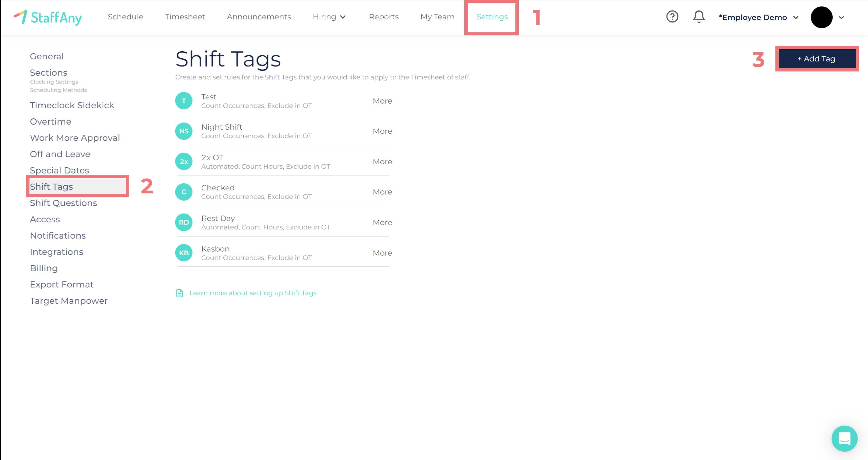The width and height of the screenshot is (868, 460).
Task: Click More for the Checked tag
Action: [x=382, y=192]
